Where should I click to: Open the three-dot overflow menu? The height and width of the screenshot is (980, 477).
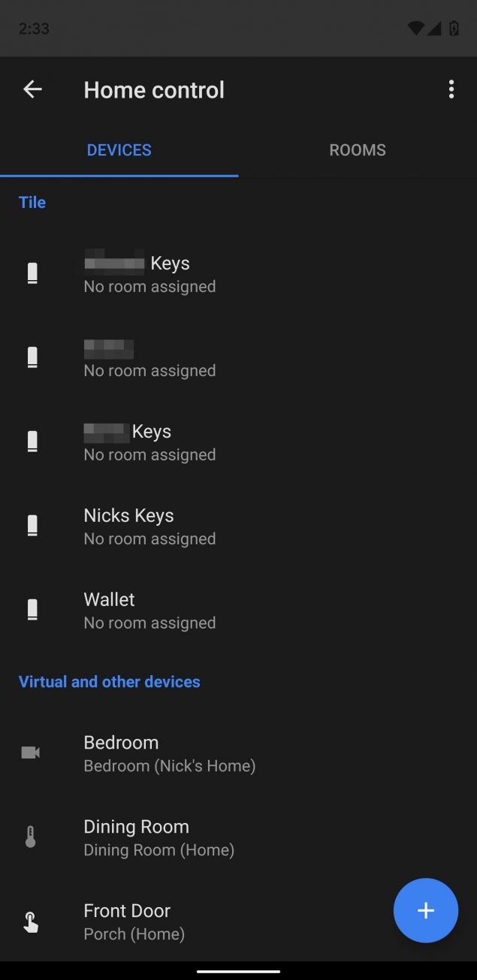coord(451,89)
